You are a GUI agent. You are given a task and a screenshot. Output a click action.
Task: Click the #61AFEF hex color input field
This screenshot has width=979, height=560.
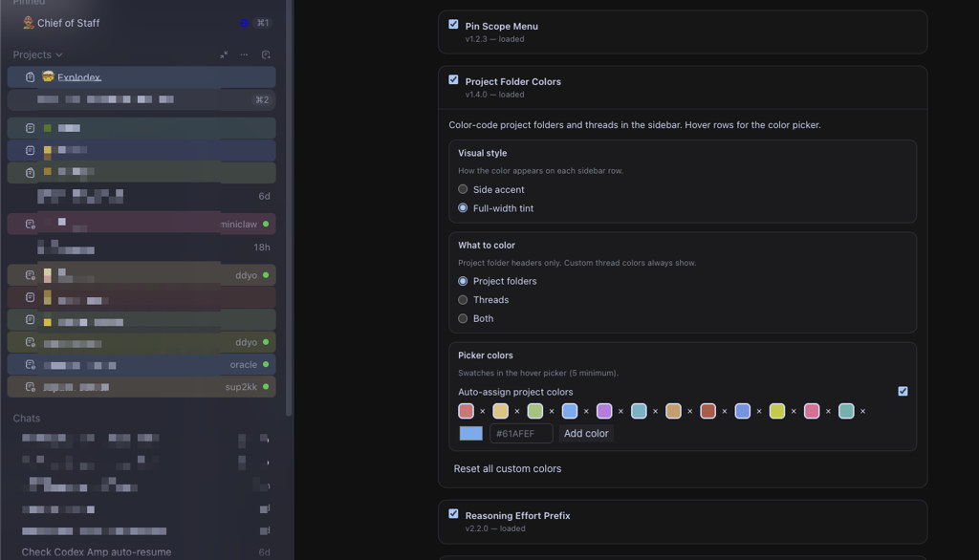pyautogui.click(x=521, y=433)
